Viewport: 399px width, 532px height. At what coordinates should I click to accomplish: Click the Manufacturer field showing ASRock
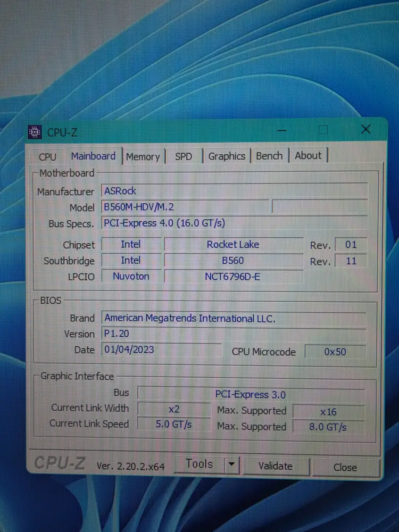pyautogui.click(x=235, y=191)
